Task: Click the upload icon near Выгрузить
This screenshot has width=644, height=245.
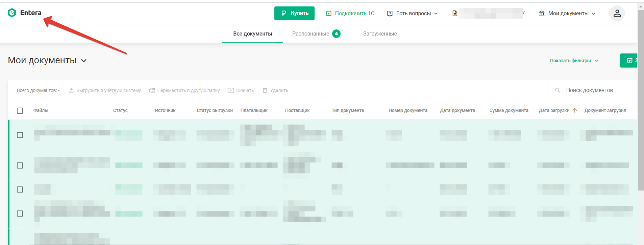Action: [x=71, y=90]
